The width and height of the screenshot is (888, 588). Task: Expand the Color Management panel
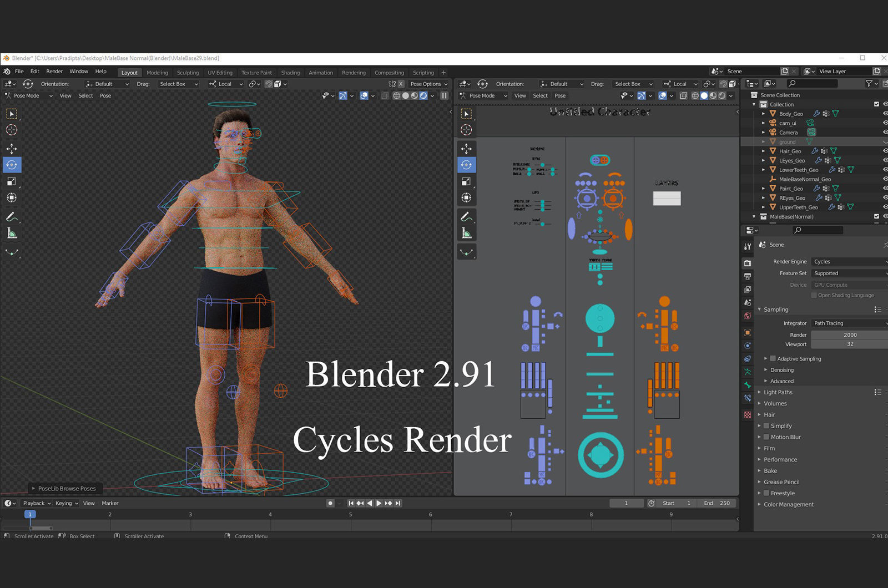click(x=788, y=504)
